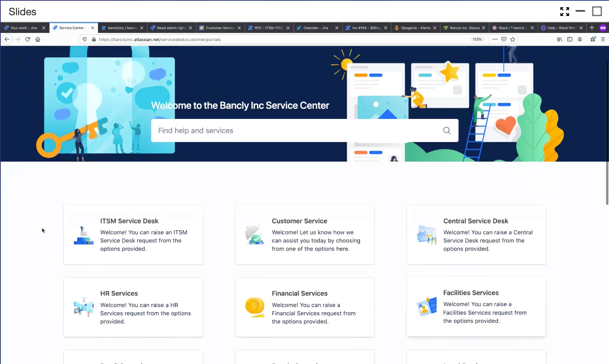The height and width of the screenshot is (364, 609).
Task: Open a new browser tab with plus
Action: (592, 28)
